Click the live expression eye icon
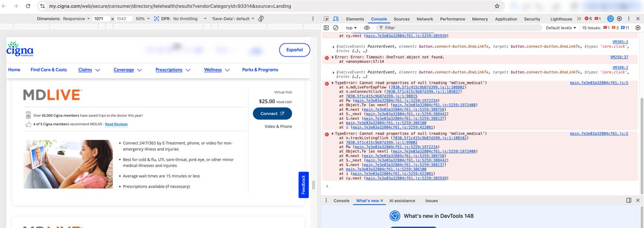 [368, 27]
